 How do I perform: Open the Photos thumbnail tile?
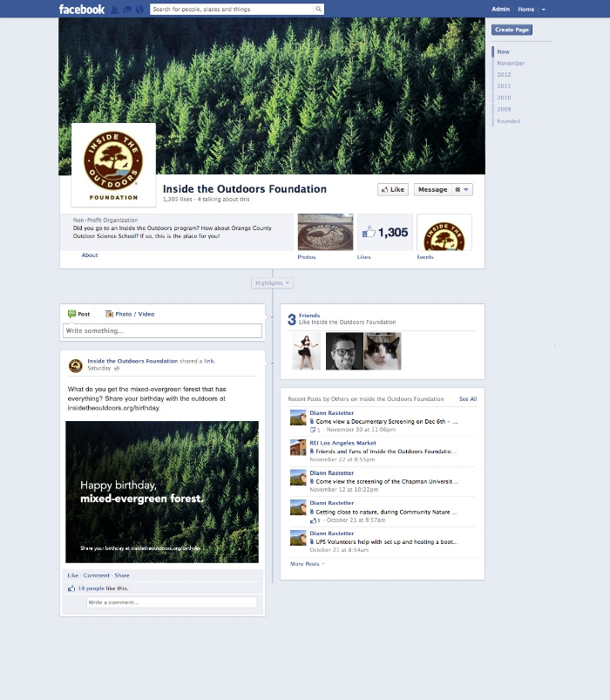(x=325, y=232)
